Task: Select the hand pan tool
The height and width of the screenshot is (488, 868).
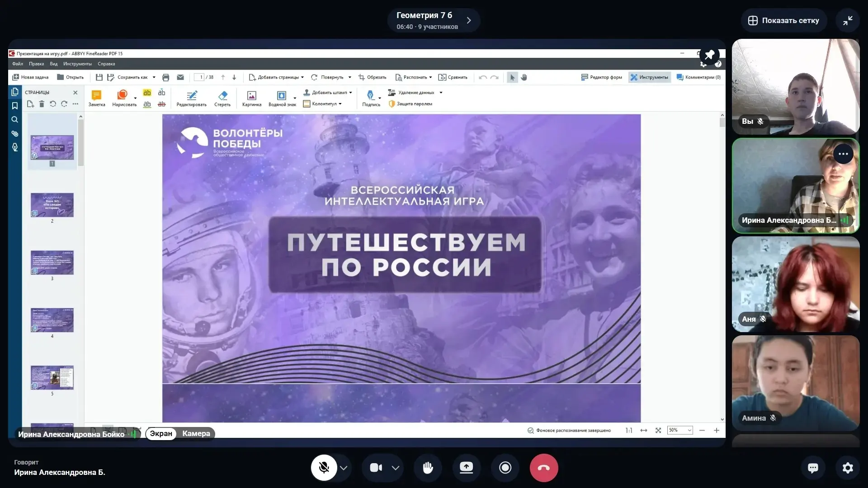Action: point(524,77)
